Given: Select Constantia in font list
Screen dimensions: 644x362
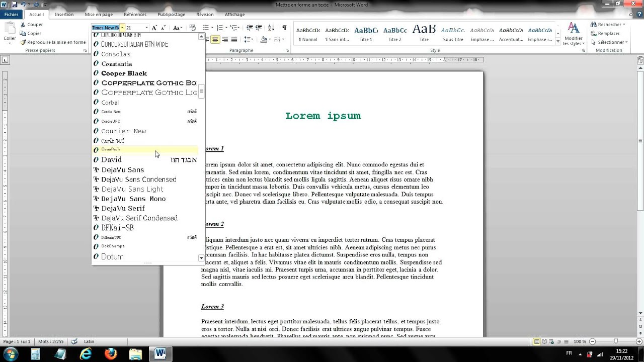Looking at the screenshot, I should pyautogui.click(x=145, y=64).
